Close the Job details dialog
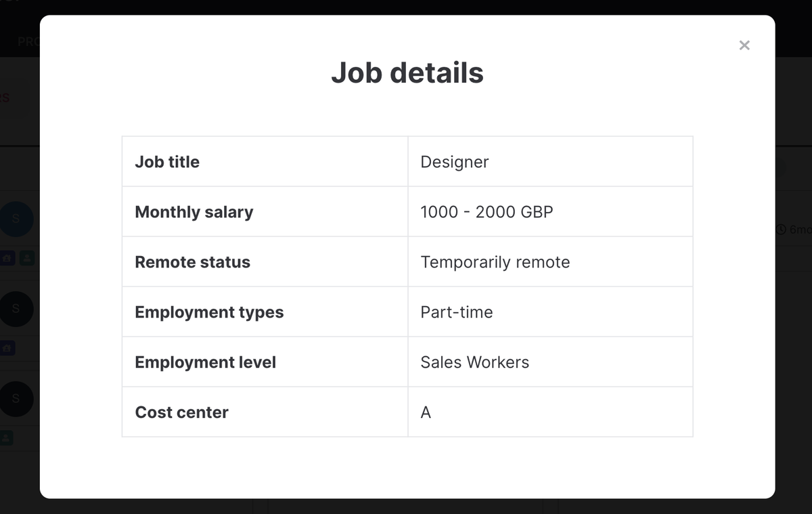Viewport: 812px width, 514px height. click(x=744, y=45)
